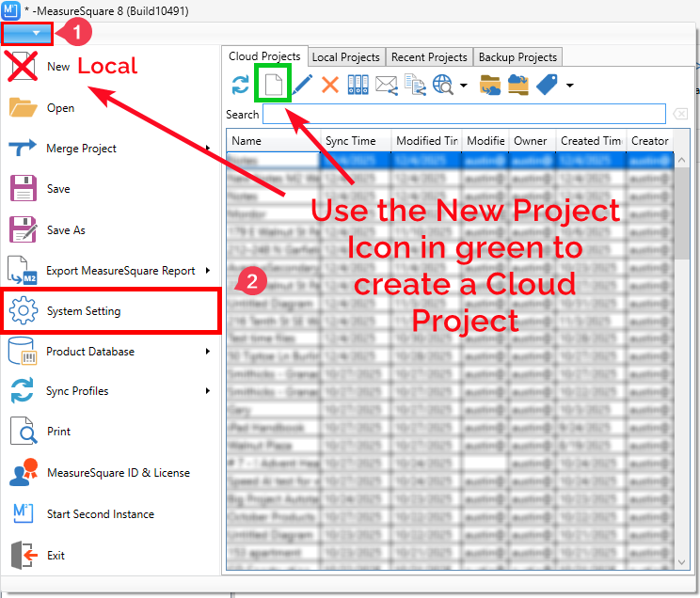The width and height of the screenshot is (700, 598).
Task: Select Start Second Instance menu entry
Action: click(101, 514)
